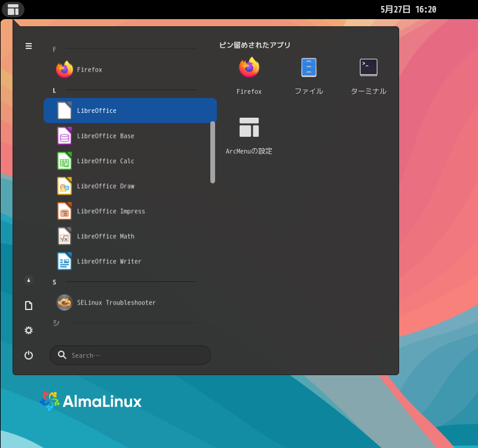Click the S section header
This screenshot has height=448, width=478.
click(x=54, y=282)
